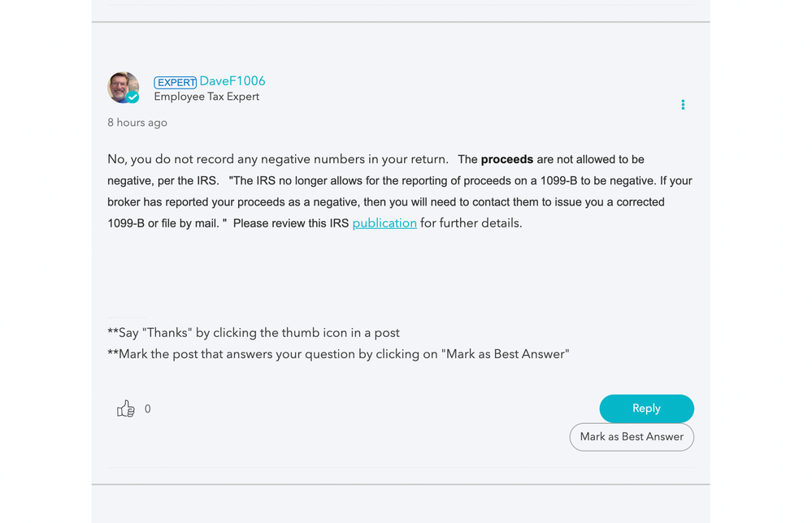Screen dimensions: 812x523
Task: Click the bold word proceeds
Action: pyautogui.click(x=507, y=159)
